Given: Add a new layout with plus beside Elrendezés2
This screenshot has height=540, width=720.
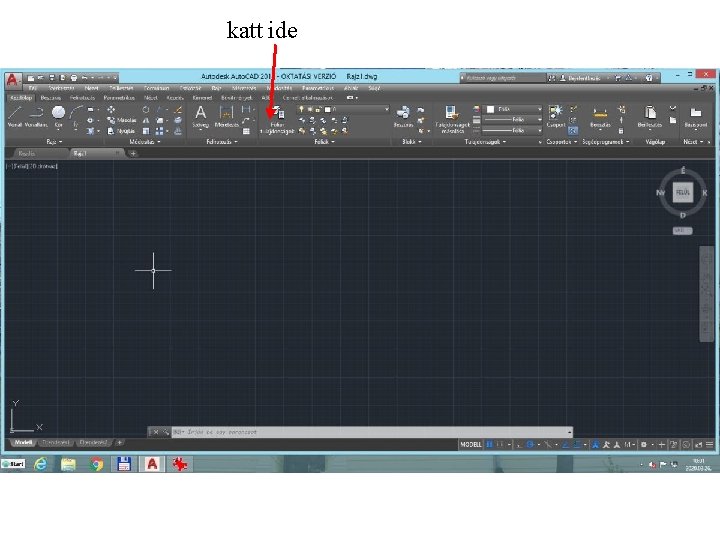Looking at the screenshot, I should pos(119,443).
